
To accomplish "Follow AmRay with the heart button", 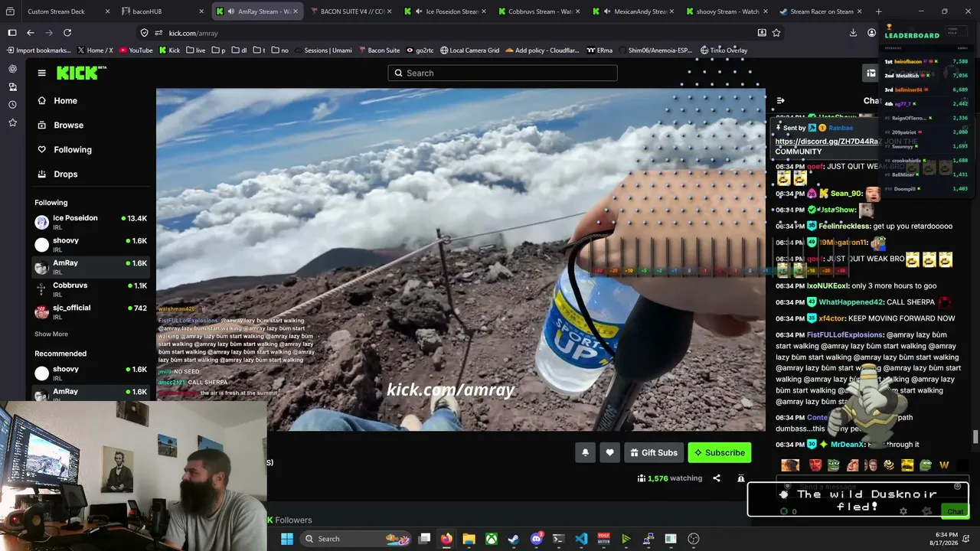I will pos(609,452).
